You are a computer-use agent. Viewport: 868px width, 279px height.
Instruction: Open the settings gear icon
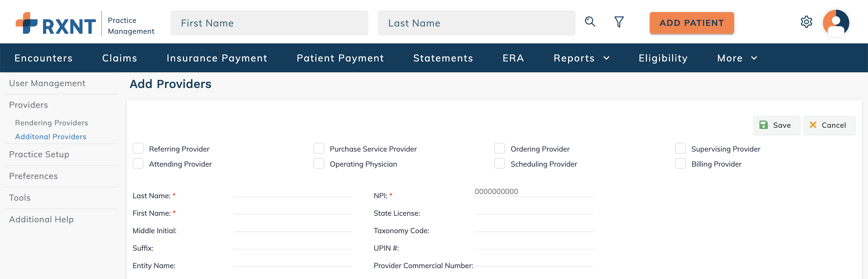click(806, 22)
